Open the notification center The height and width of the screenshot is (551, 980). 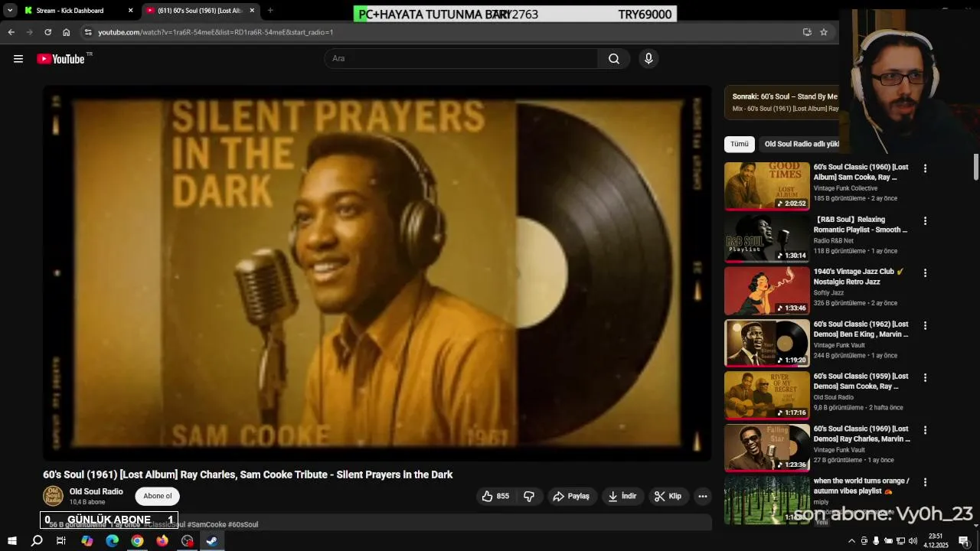(964, 541)
